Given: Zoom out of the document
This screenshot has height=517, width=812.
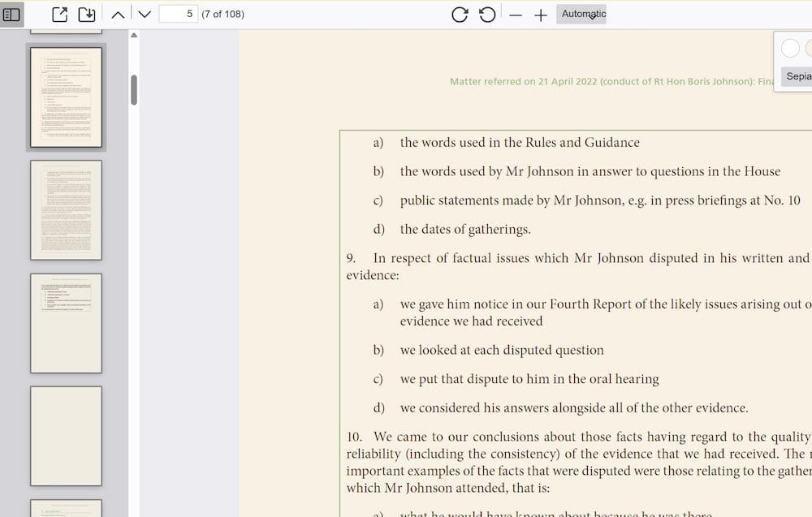Looking at the screenshot, I should (516, 14).
